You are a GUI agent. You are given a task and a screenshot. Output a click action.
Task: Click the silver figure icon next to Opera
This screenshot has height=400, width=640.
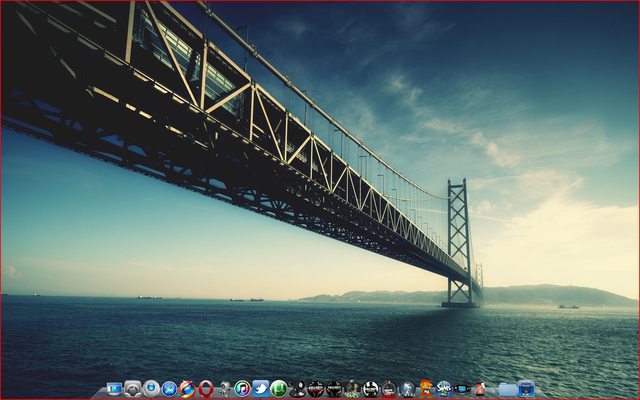(224, 389)
